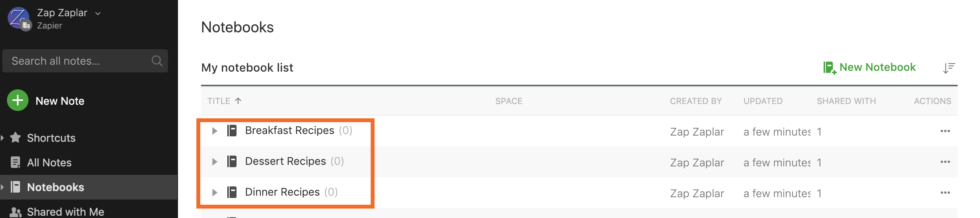The image size is (980, 218).
Task: Click the Shortcuts star icon
Action: coord(15,138)
